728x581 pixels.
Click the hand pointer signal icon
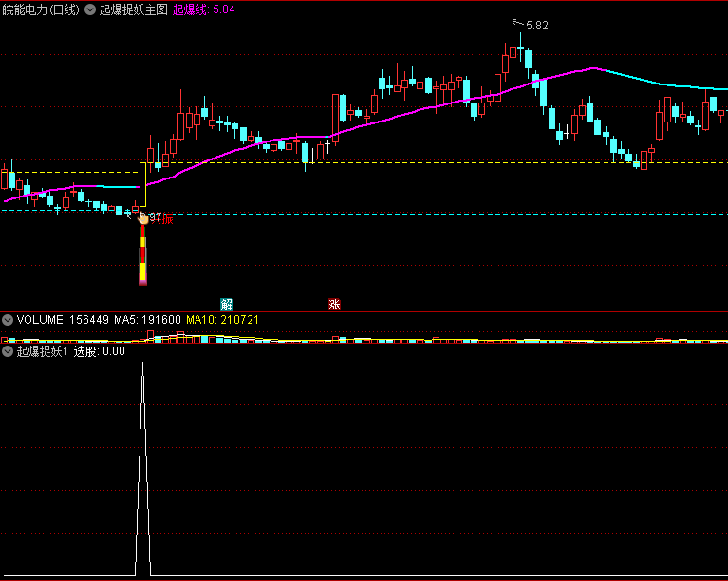[143, 217]
